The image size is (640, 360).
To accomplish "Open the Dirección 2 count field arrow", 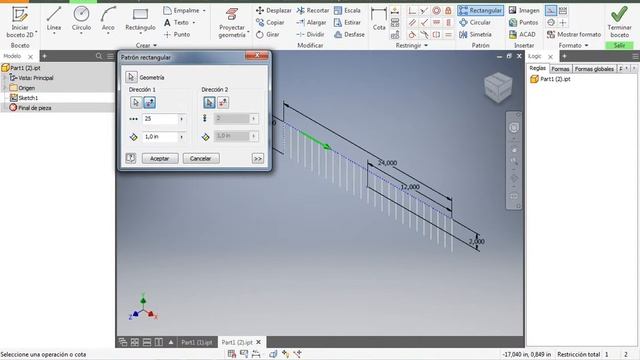I will point(253,119).
